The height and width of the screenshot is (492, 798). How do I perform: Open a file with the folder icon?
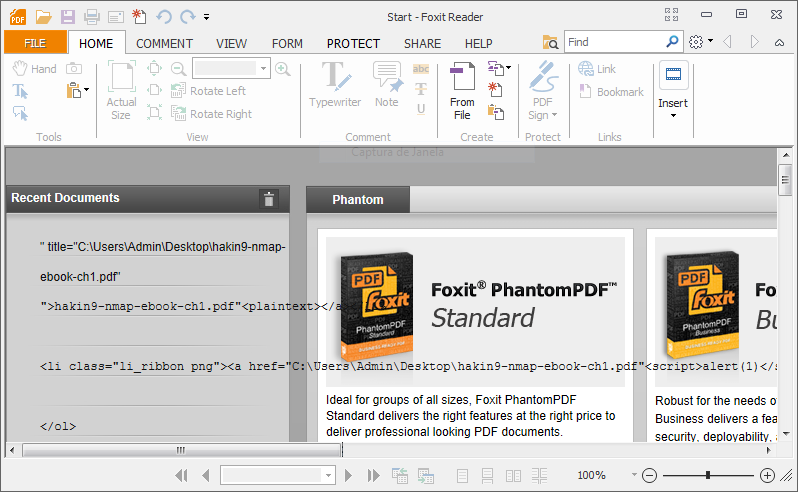[x=43, y=17]
